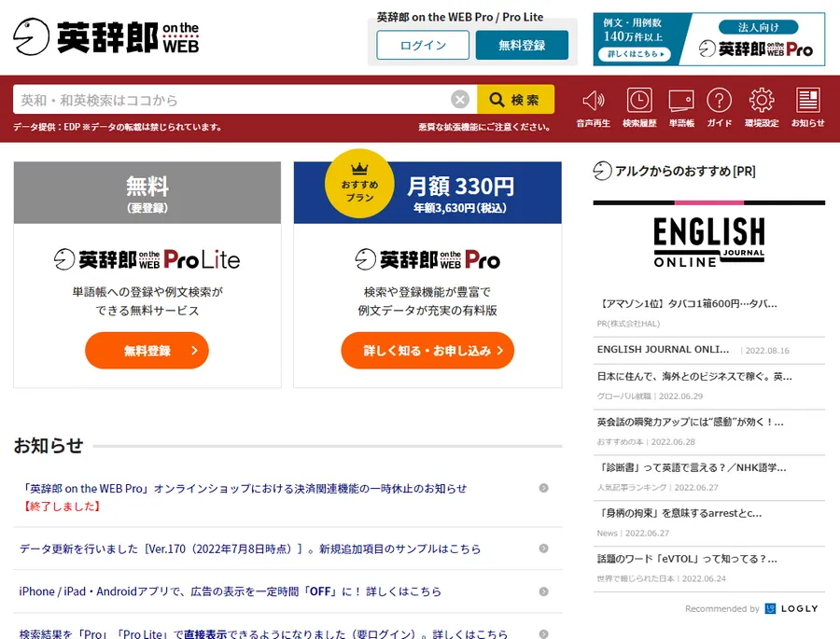The height and width of the screenshot is (639, 840).
Task: Open the お知らせ news icon
Action: [807, 101]
